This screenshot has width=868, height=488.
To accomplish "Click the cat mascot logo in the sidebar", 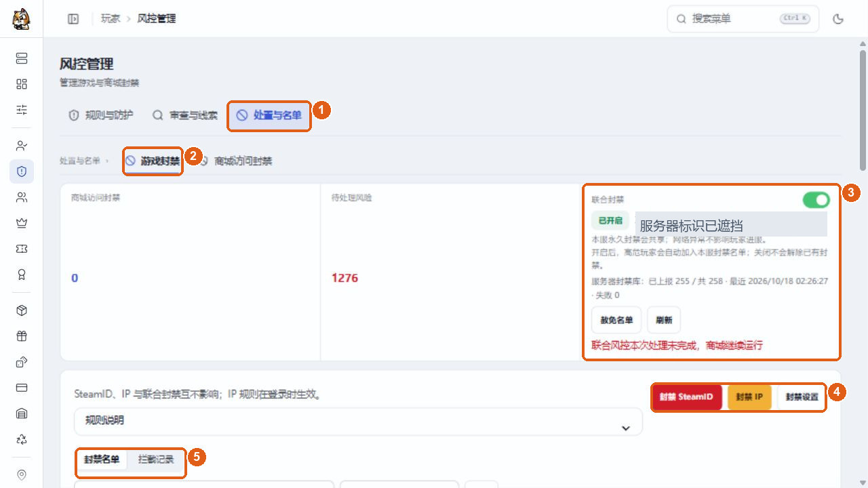I will point(21,19).
